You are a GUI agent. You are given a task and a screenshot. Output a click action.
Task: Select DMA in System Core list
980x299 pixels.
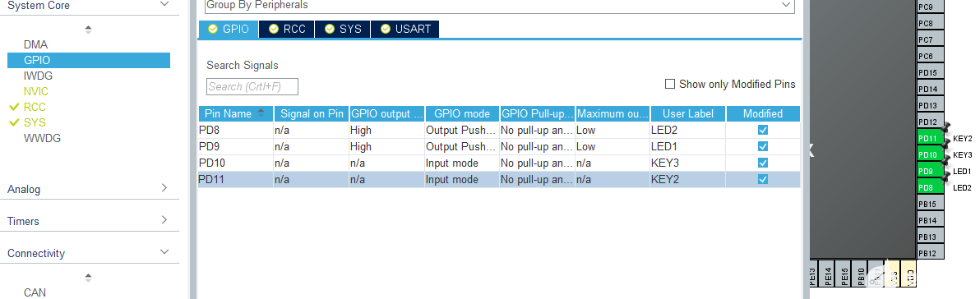click(x=35, y=45)
